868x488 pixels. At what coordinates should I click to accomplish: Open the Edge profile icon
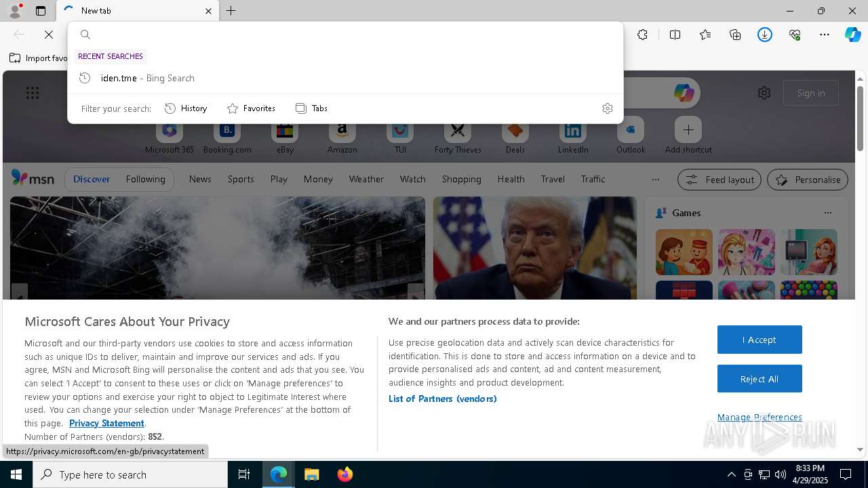14,11
